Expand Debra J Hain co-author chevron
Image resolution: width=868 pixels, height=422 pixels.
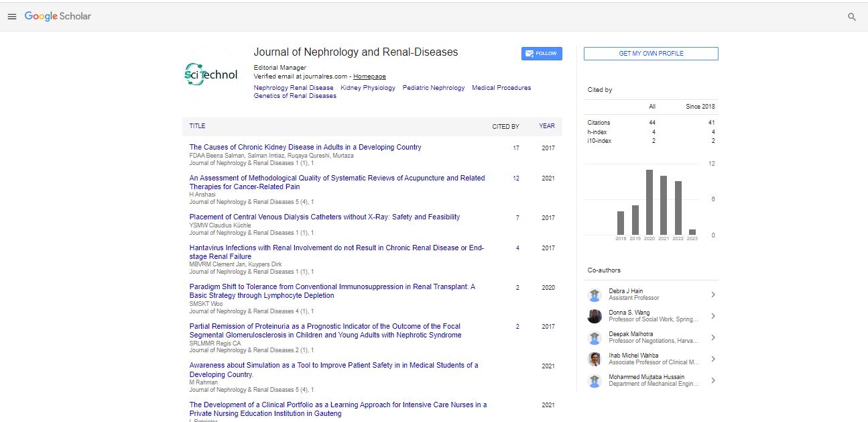click(713, 295)
